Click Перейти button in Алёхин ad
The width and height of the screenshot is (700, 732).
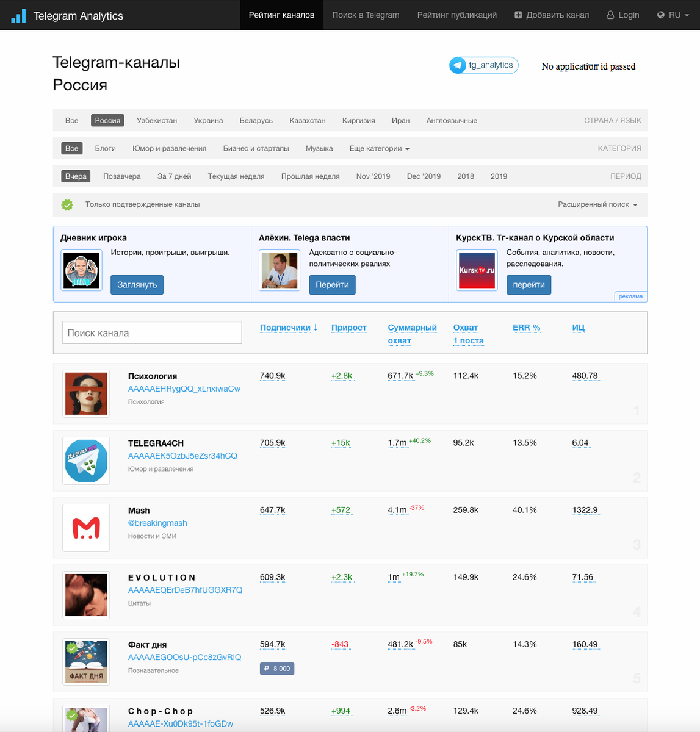click(x=333, y=285)
